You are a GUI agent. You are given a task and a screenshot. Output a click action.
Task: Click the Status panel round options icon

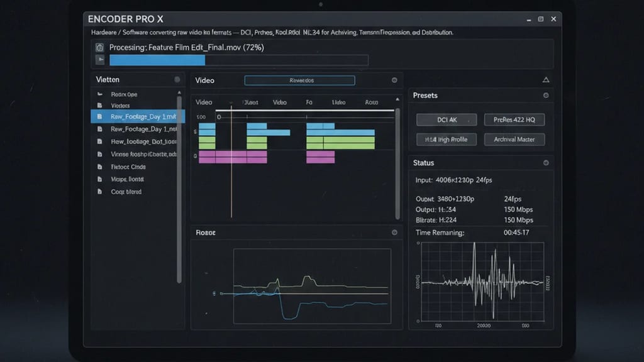(546, 163)
